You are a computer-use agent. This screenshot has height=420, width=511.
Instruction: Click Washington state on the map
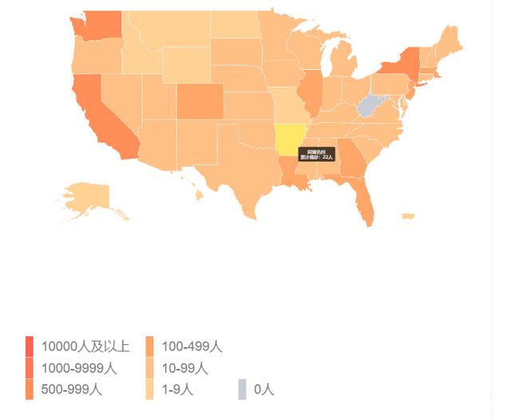99,25
